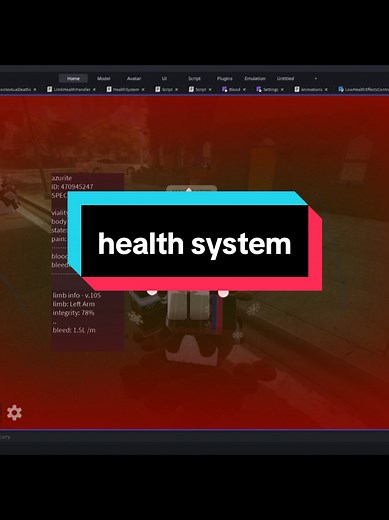389x520 pixels.
Task: Close the Script tab next to HealthSystem
Action: [176, 89]
